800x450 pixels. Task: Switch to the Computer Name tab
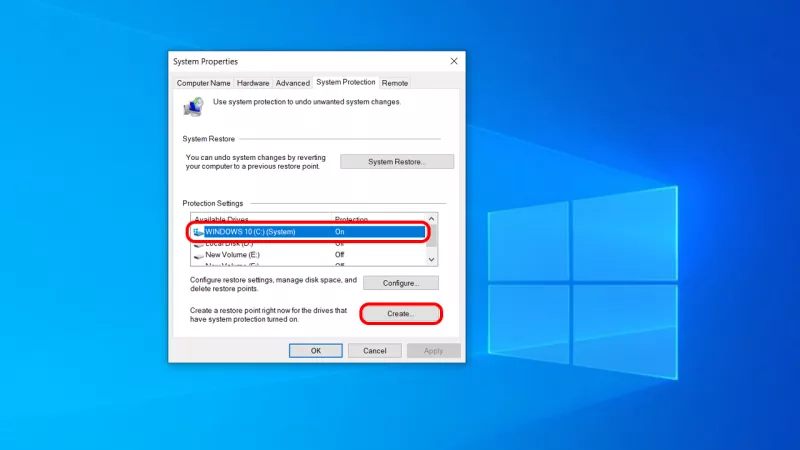pos(203,83)
